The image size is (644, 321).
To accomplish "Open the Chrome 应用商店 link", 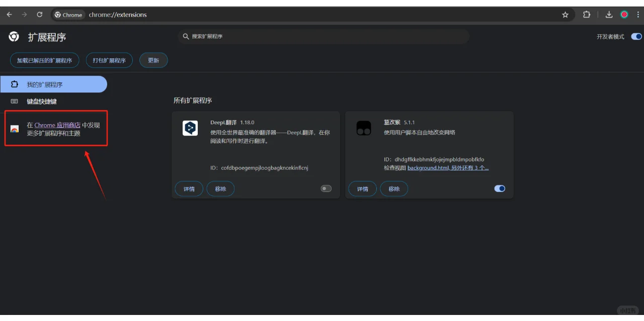I will pyautogui.click(x=57, y=125).
